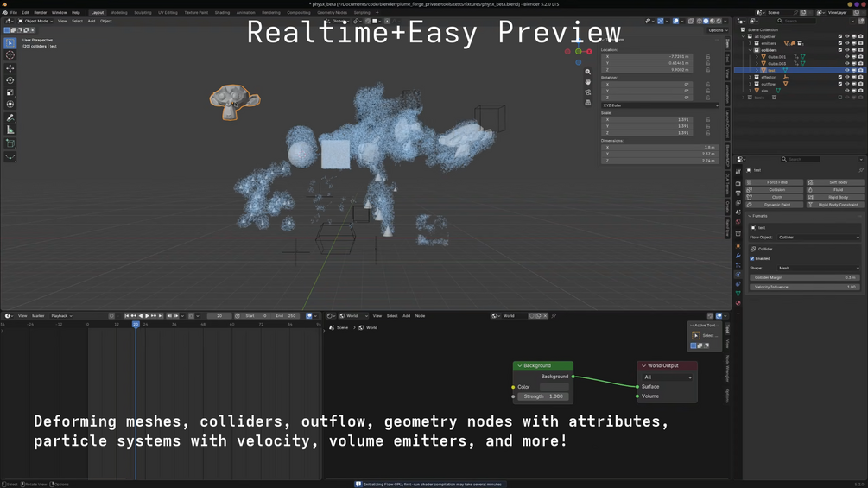Click the timeline current frame marker 20
This screenshot has width=868, height=488.
(136, 324)
